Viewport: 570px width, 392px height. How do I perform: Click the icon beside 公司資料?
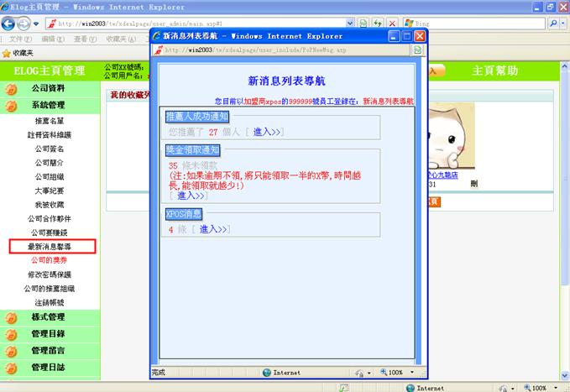[11, 88]
